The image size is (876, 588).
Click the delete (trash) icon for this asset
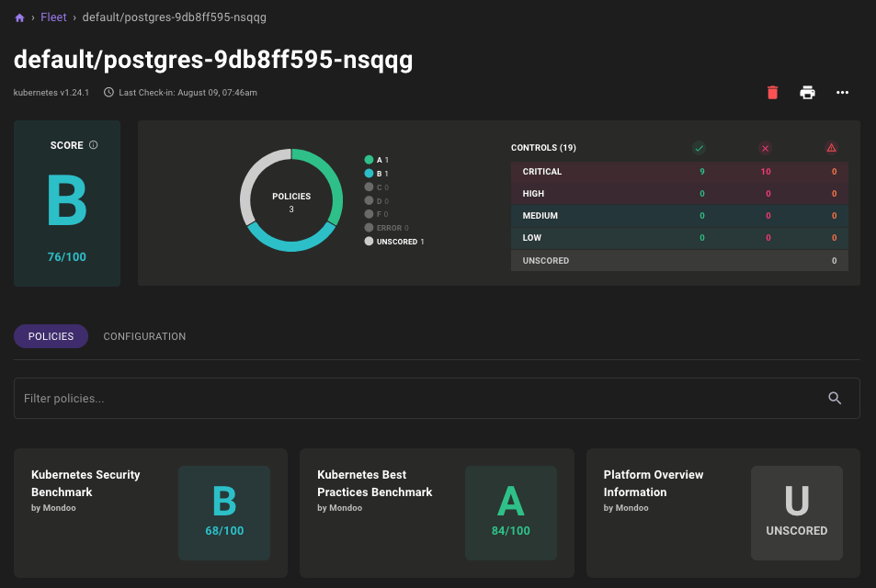click(772, 93)
